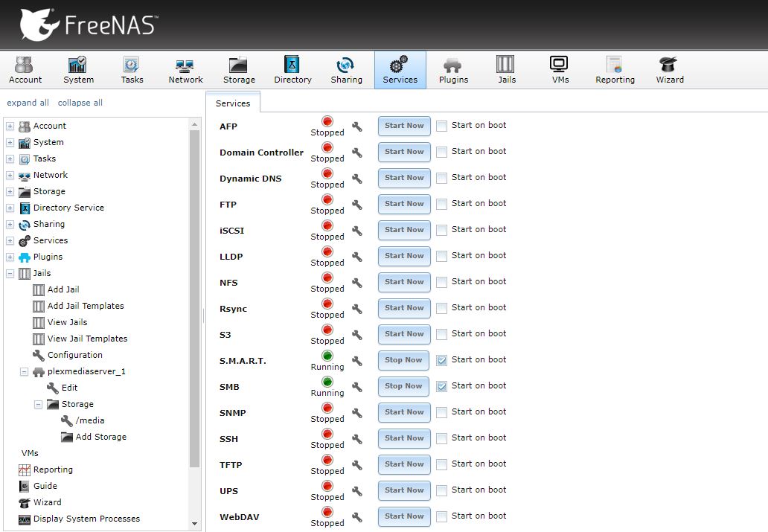Open the VMs toolbar icon
Viewport: 768px width, 532px height.
[x=560, y=70]
